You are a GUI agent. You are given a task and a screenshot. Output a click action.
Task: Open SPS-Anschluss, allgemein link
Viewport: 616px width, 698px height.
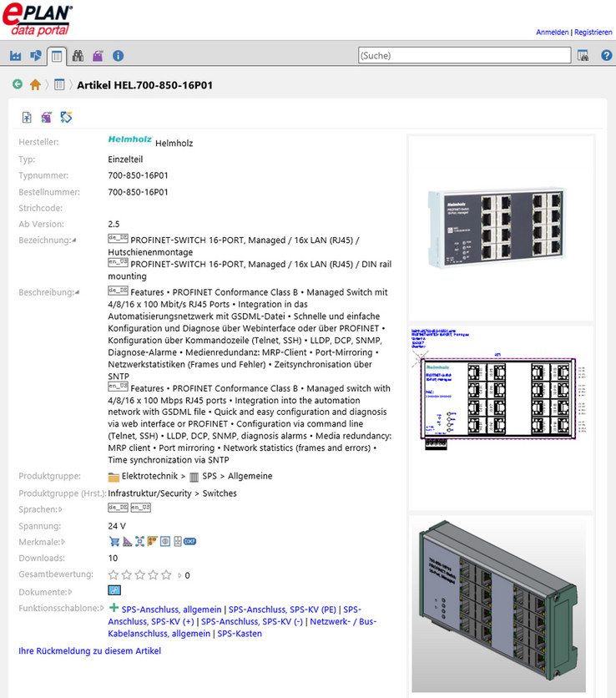click(171, 609)
